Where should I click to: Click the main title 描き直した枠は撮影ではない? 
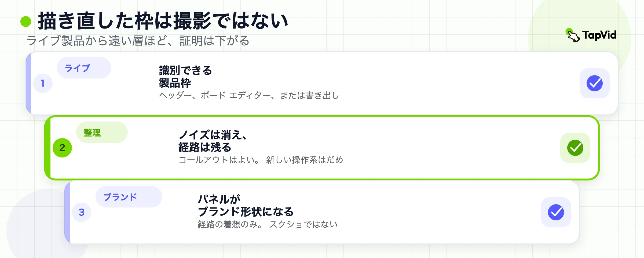tap(163, 21)
